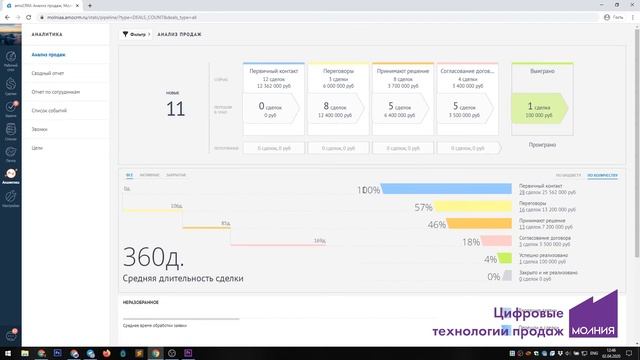Open Цели analytics page
Screen dimensions: 640x360
coord(37,148)
